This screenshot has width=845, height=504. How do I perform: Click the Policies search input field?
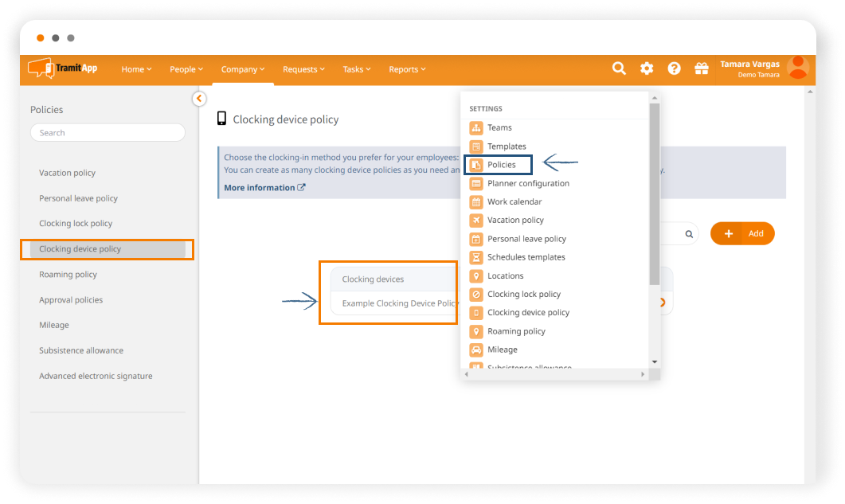point(108,133)
